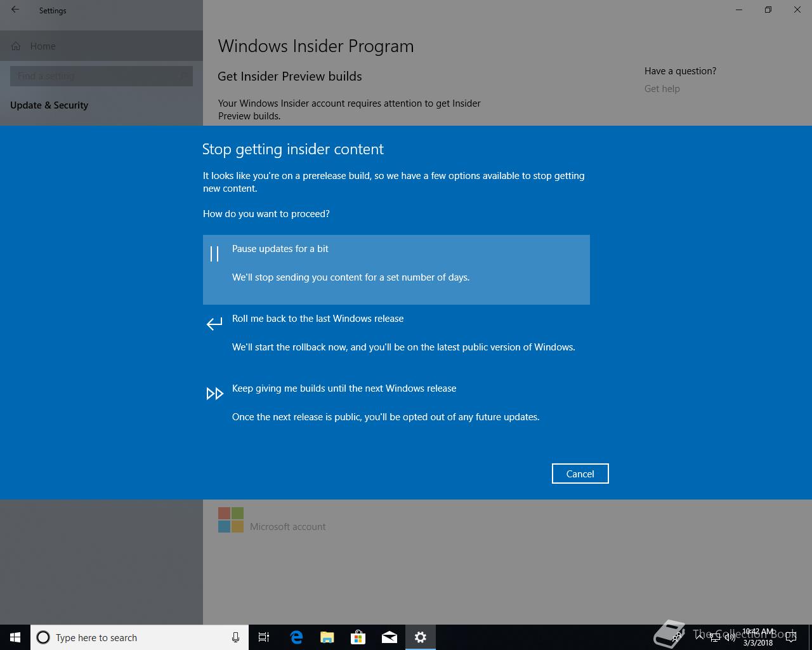Click the Windows Insider Program heading
Viewport: 812px width, 650px height.
tap(316, 46)
